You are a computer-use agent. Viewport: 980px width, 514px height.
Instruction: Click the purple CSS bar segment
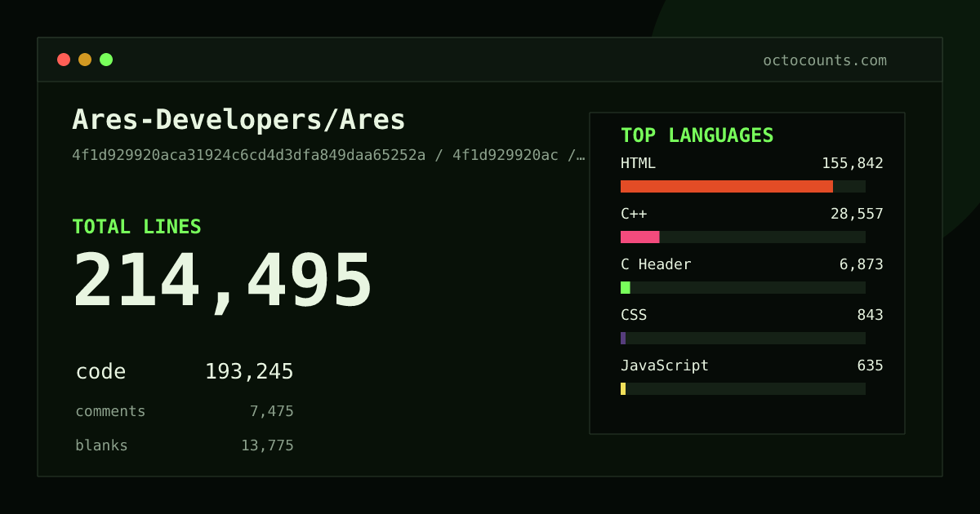click(623, 338)
